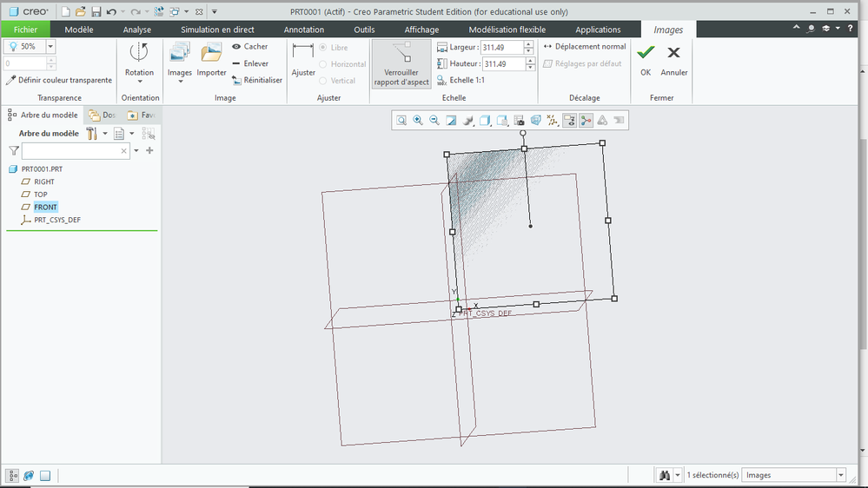Viewport: 868px width, 488px height.
Task: Click the refit view icon
Action: [x=401, y=121]
